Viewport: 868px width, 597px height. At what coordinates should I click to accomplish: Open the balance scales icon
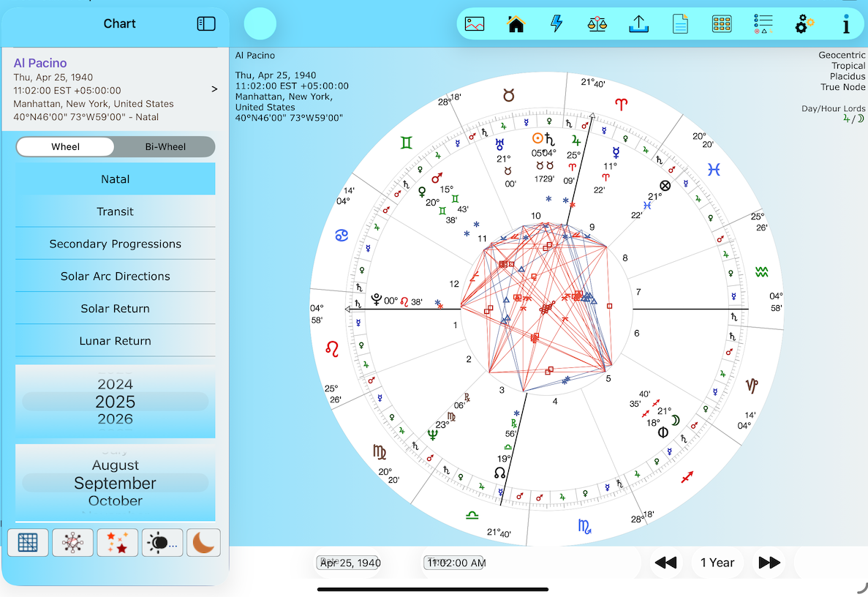coord(597,23)
